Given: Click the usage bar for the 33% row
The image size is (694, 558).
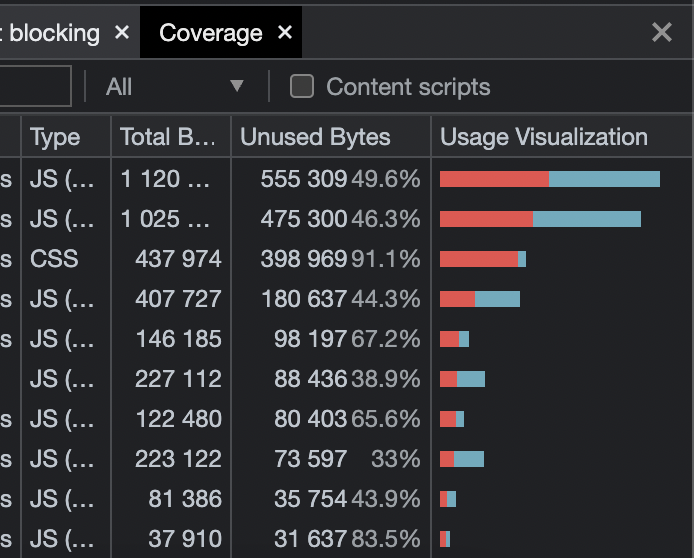Looking at the screenshot, I should click(462, 459).
